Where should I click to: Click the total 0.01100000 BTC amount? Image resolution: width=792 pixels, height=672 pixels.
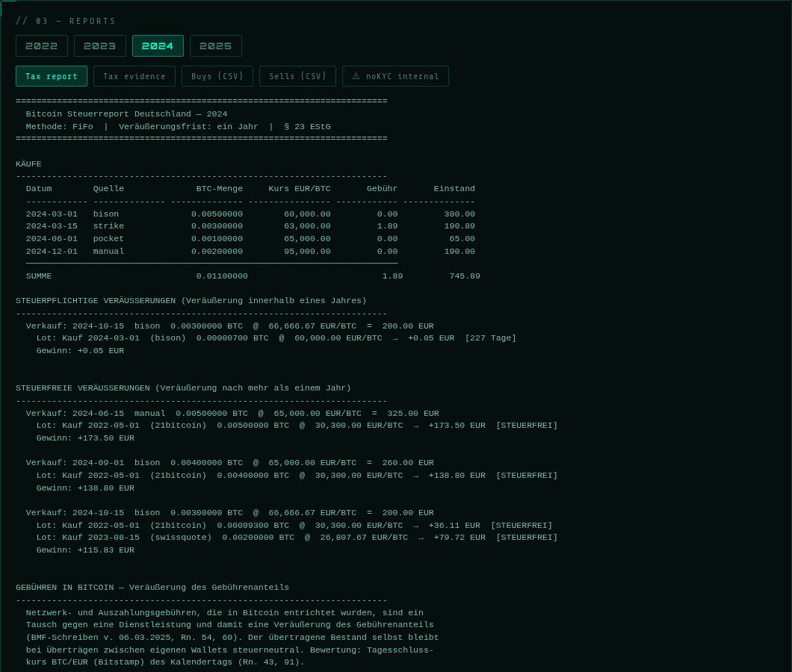[222, 276]
